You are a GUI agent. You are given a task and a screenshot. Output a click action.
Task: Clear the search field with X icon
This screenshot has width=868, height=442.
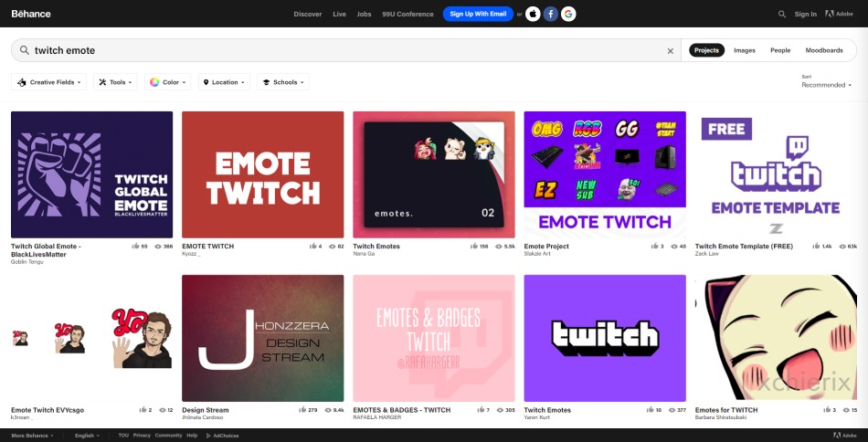tap(671, 51)
